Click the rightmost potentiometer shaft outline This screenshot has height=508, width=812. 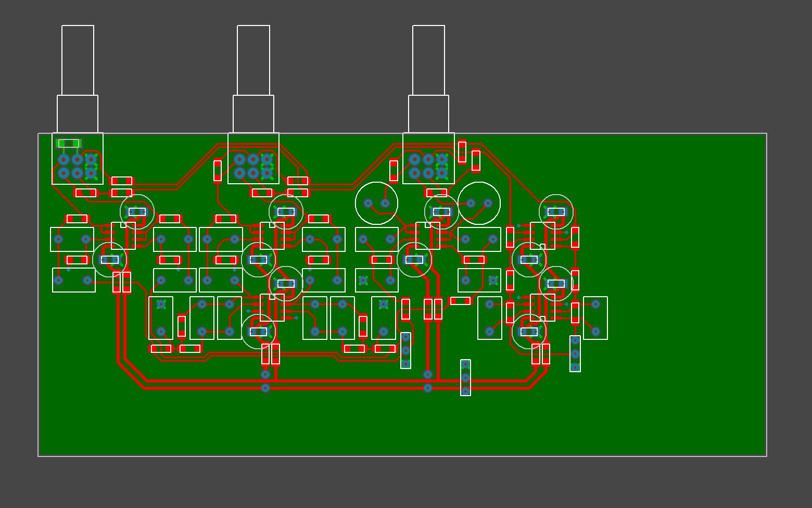pyautogui.click(x=429, y=60)
